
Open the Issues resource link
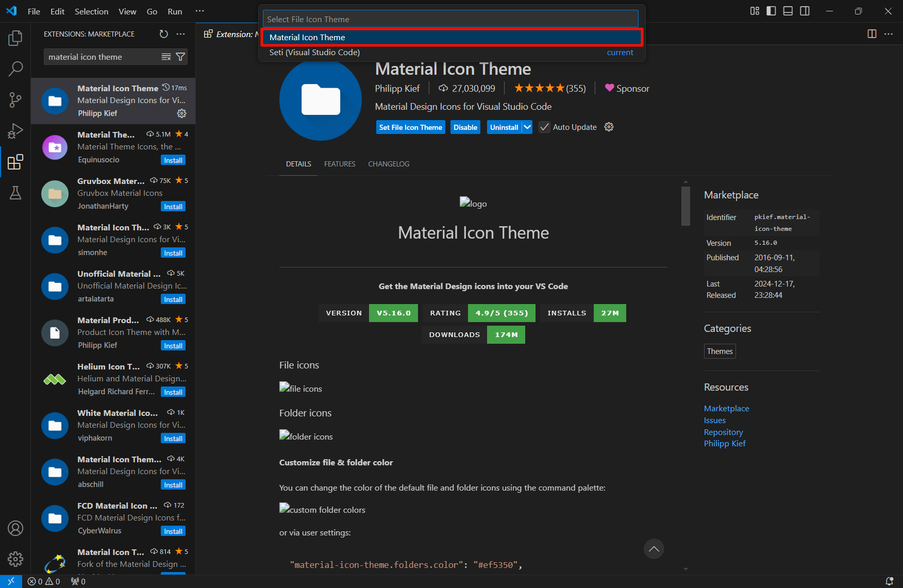point(715,421)
